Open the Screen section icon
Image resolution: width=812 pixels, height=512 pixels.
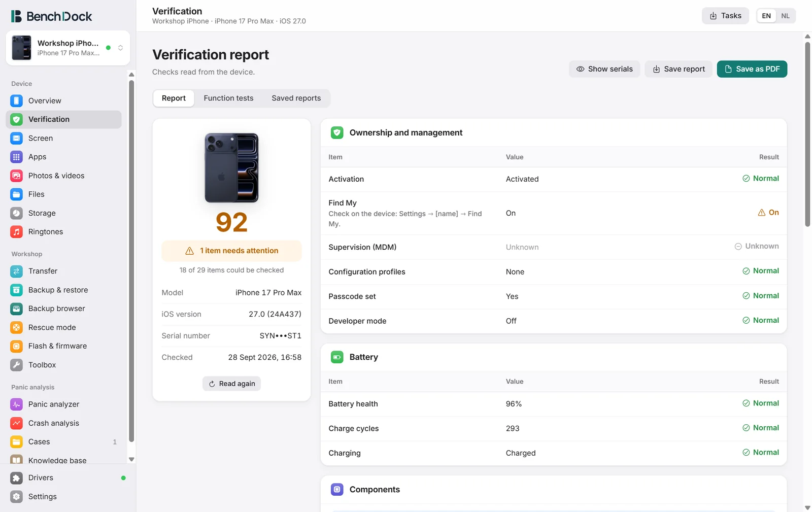[x=16, y=138]
